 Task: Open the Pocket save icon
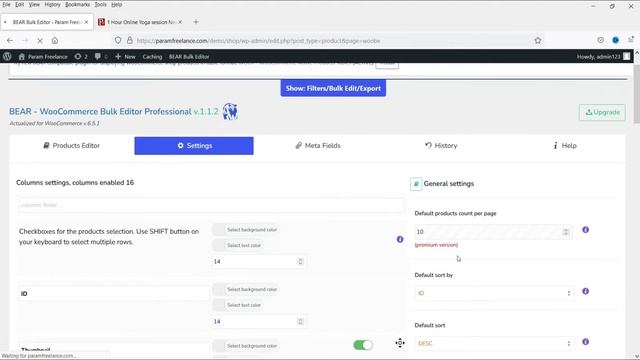(x=600, y=40)
